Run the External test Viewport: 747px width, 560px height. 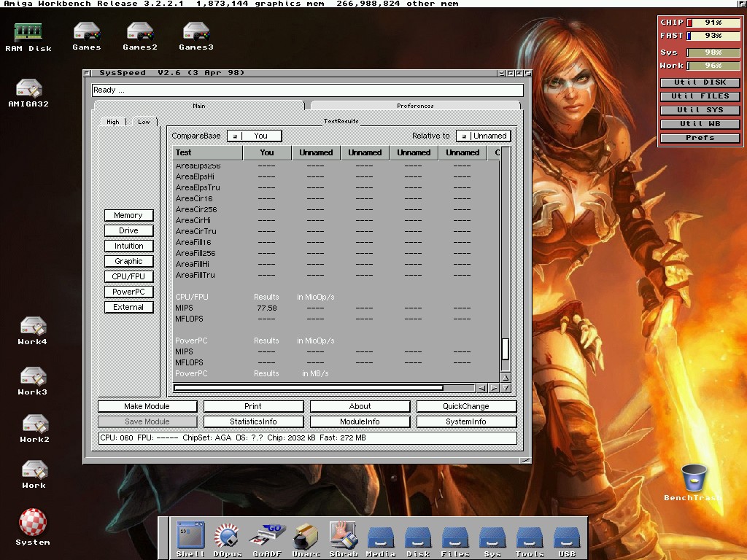[128, 307]
